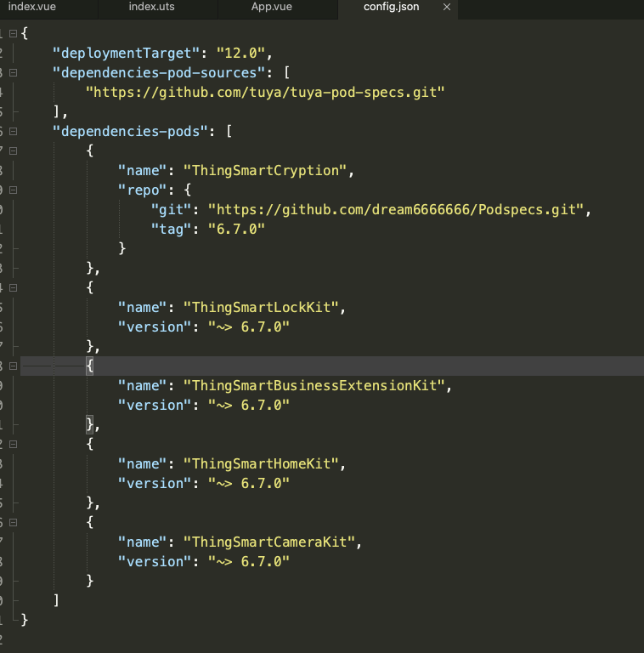
Task: Click the "tag" key
Action: tap(171, 229)
